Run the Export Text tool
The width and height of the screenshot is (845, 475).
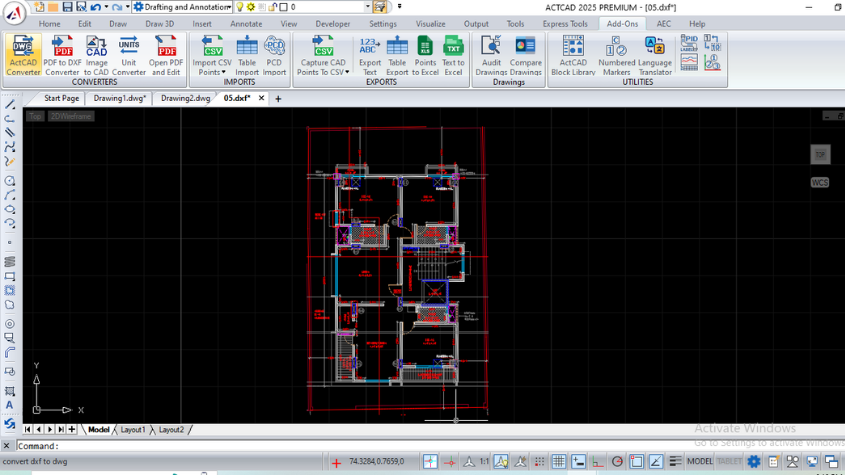tap(370, 56)
